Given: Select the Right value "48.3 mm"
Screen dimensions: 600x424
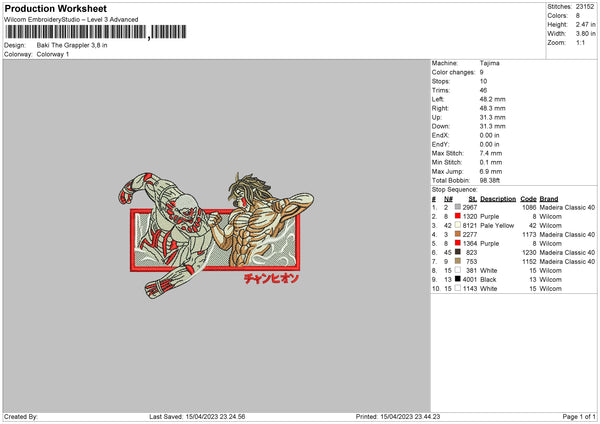Looking at the screenshot, I should (x=492, y=108).
